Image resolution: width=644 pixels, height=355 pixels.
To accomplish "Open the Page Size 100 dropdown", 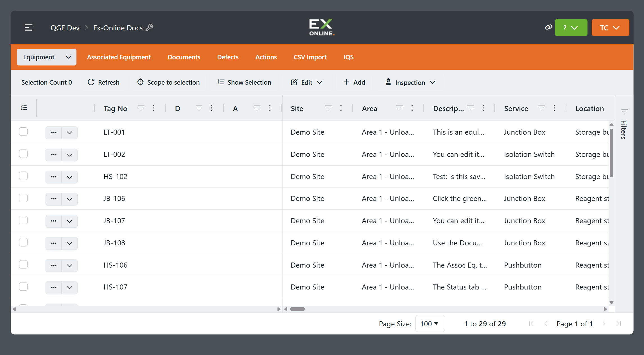I will pyautogui.click(x=430, y=324).
